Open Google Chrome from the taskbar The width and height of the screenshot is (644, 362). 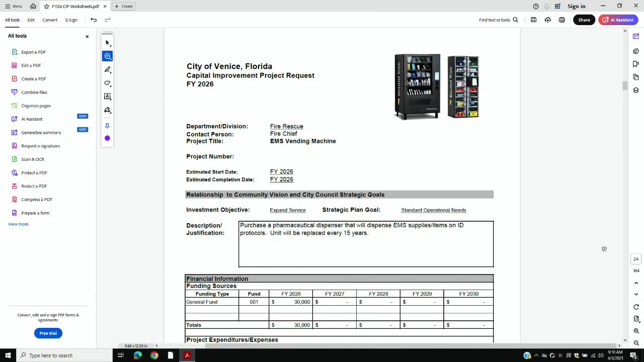click(154, 355)
